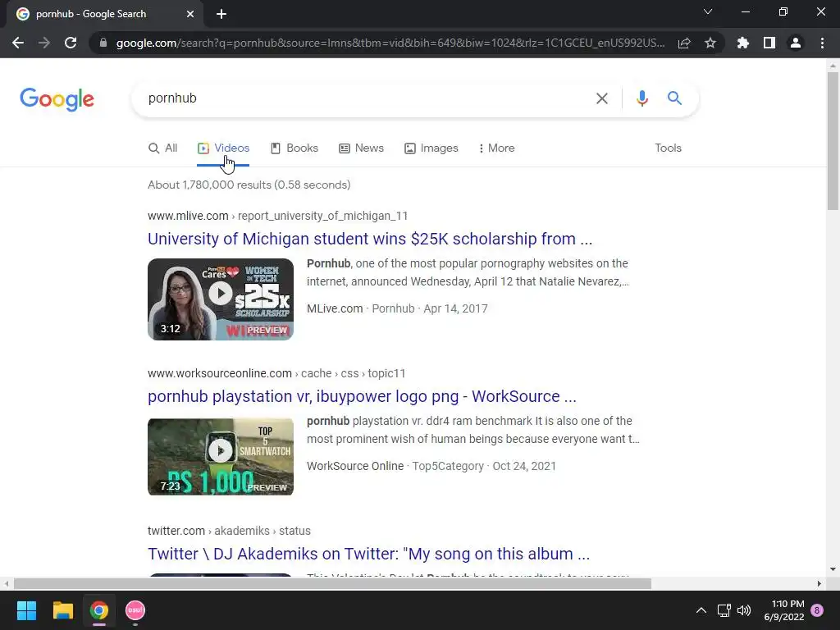Click the scroll-down arrow of vertical scrollbar
Viewport: 840px width, 630px height.
point(833,569)
